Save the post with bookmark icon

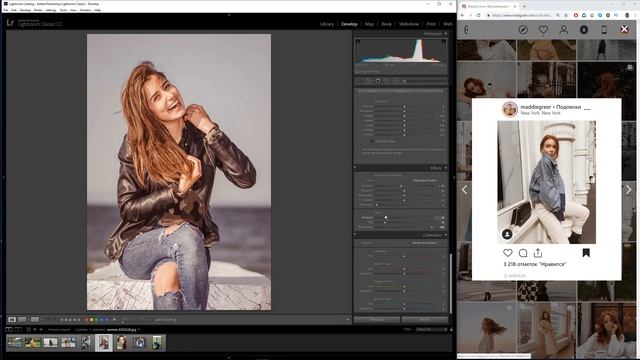(586, 253)
